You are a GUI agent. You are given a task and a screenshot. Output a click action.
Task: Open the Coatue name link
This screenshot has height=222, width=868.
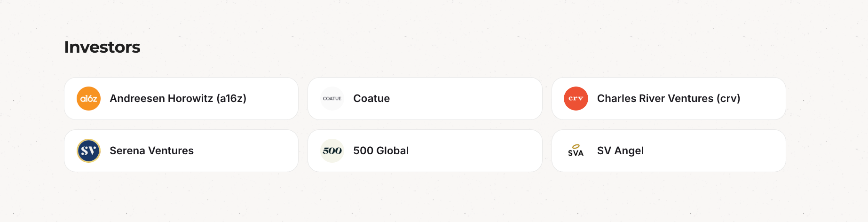click(371, 99)
